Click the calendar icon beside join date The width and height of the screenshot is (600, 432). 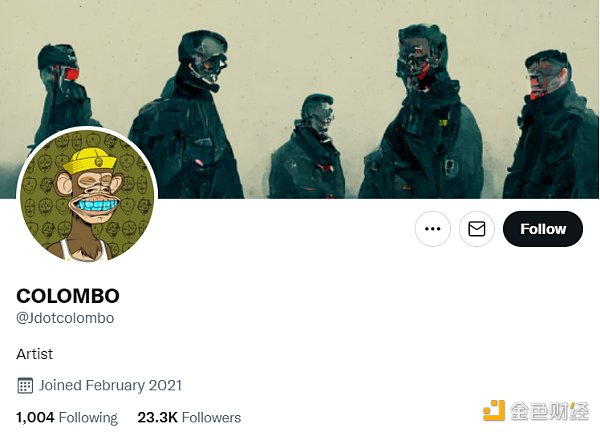[x=25, y=385]
